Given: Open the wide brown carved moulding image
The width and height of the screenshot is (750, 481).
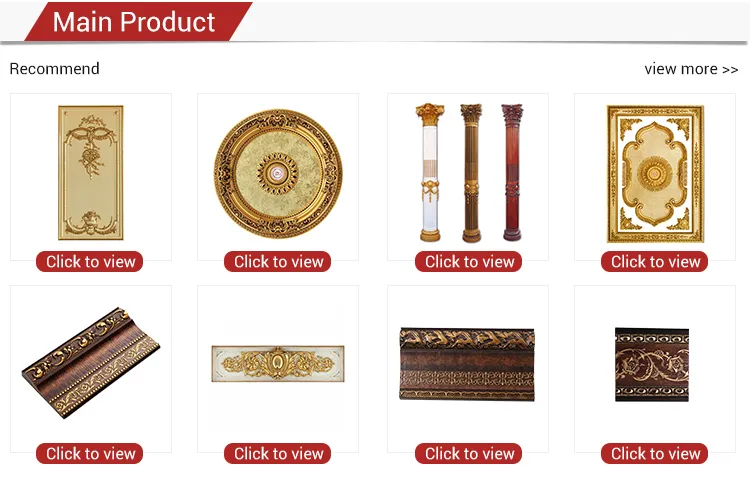Looking at the screenshot, I should tap(467, 364).
